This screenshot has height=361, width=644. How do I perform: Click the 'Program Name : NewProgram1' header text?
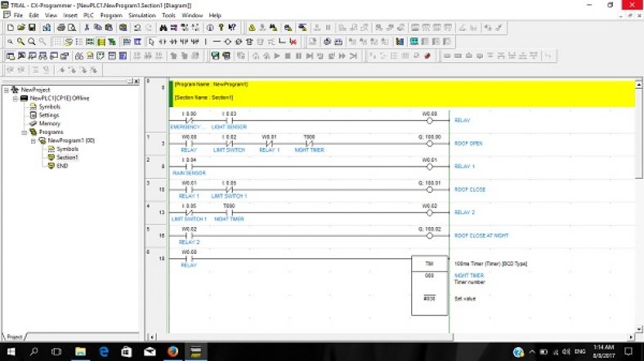coord(211,84)
